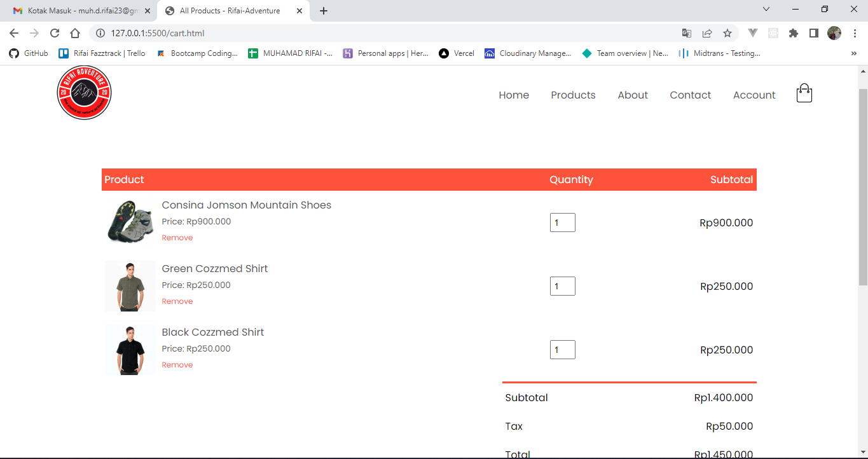The width and height of the screenshot is (868, 459).
Task: Click the Rp900.000 row subtotal
Action: point(726,223)
